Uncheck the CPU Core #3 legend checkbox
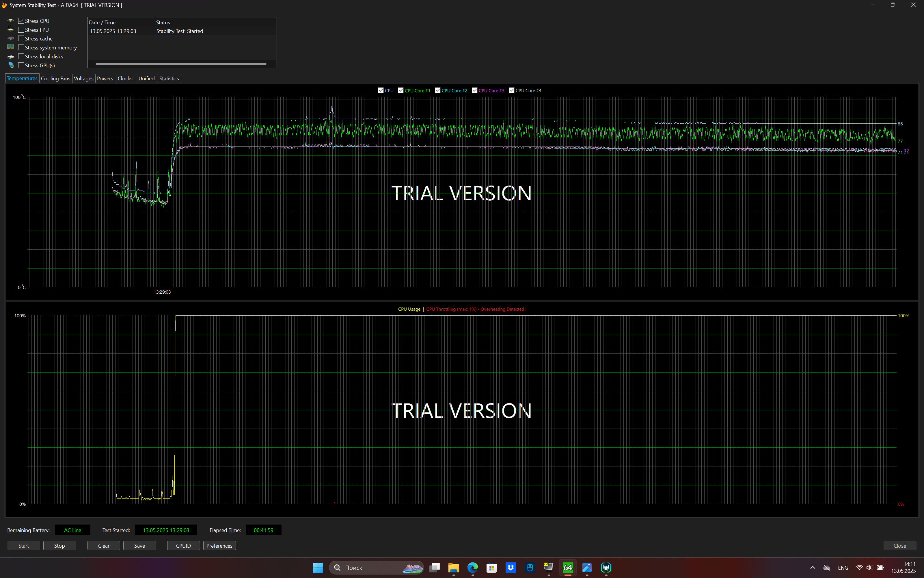Image resolution: width=924 pixels, height=578 pixels. click(x=475, y=90)
